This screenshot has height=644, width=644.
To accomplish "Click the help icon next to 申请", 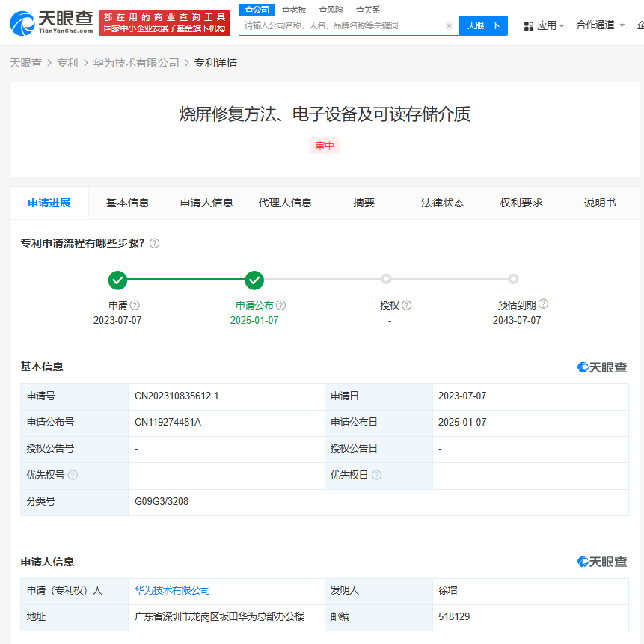I will tap(135, 305).
